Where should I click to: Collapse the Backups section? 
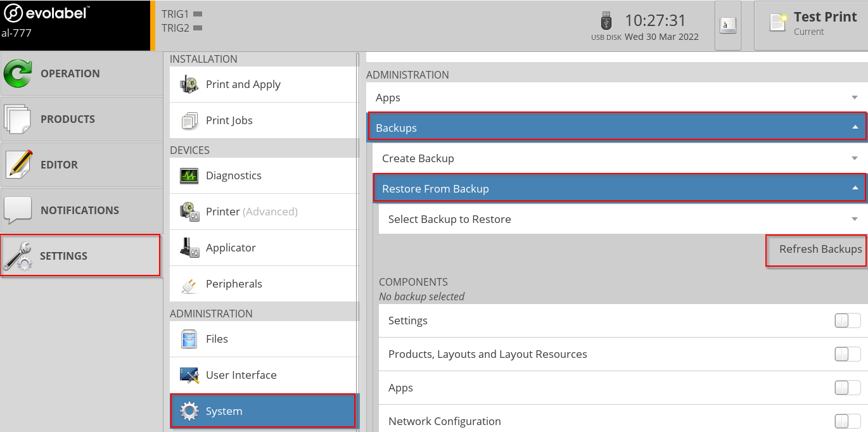click(x=616, y=127)
